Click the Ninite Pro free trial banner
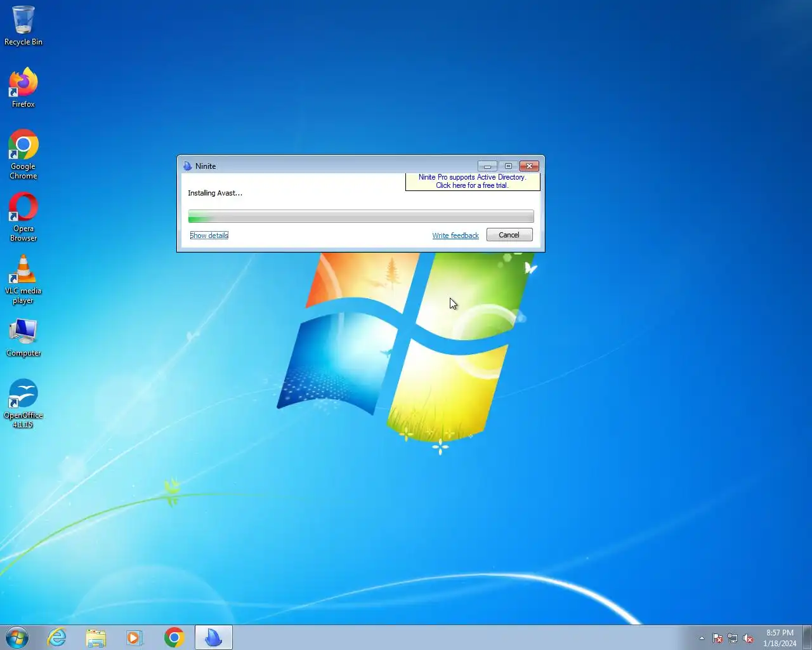 (x=473, y=182)
